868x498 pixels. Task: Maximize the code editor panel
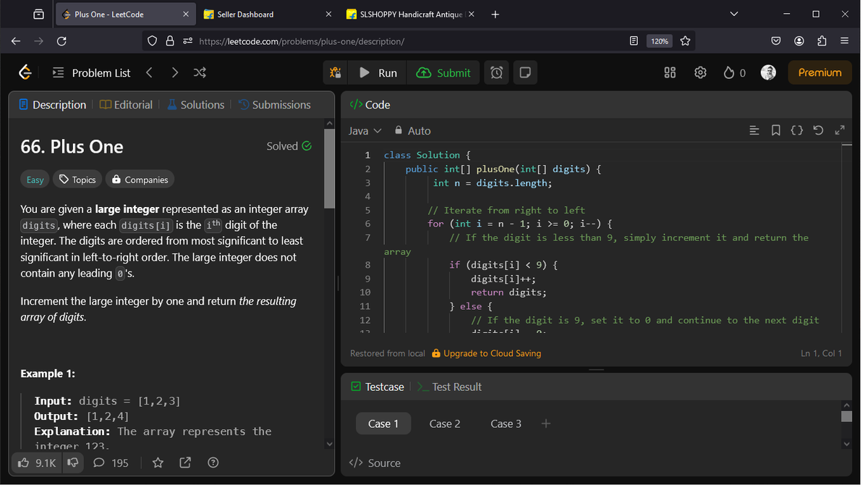point(839,130)
